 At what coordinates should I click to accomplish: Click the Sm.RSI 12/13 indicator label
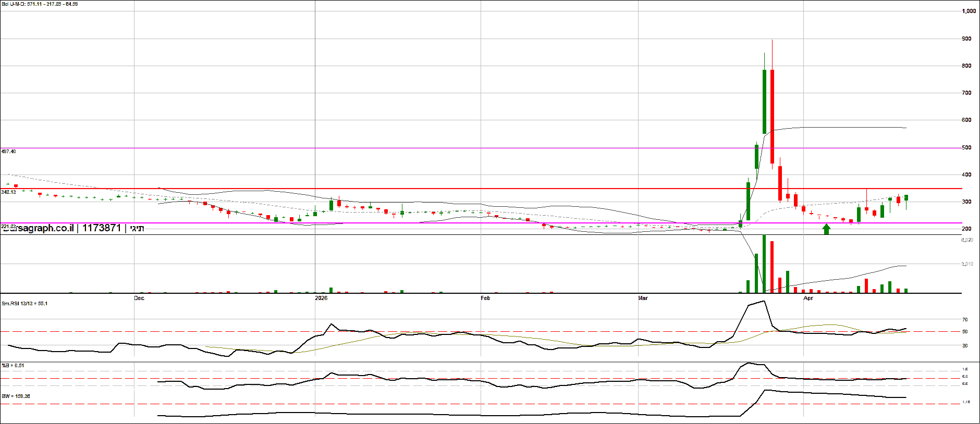[x=24, y=304]
